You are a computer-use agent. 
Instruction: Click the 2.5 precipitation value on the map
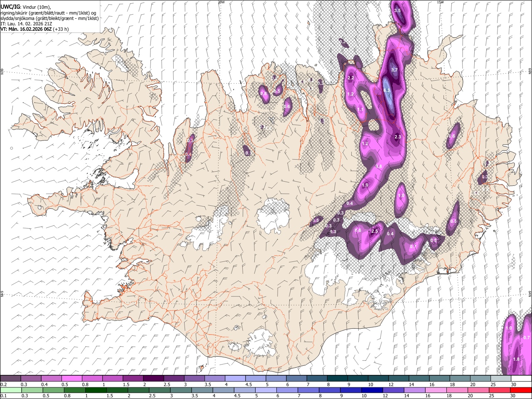click(x=374, y=231)
